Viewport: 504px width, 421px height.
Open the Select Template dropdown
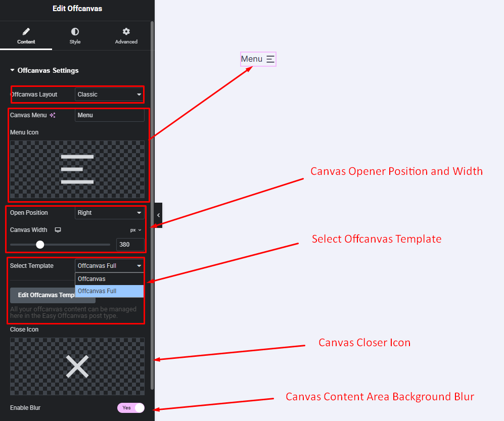tap(109, 266)
